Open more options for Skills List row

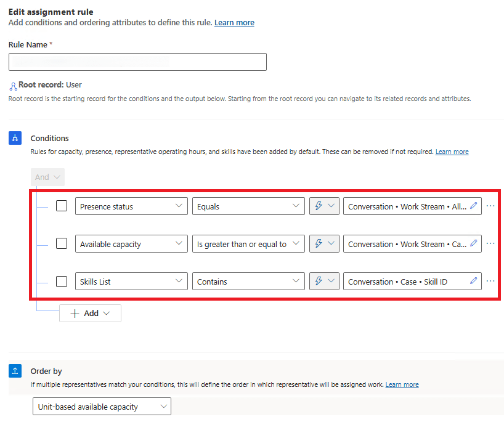(x=490, y=282)
